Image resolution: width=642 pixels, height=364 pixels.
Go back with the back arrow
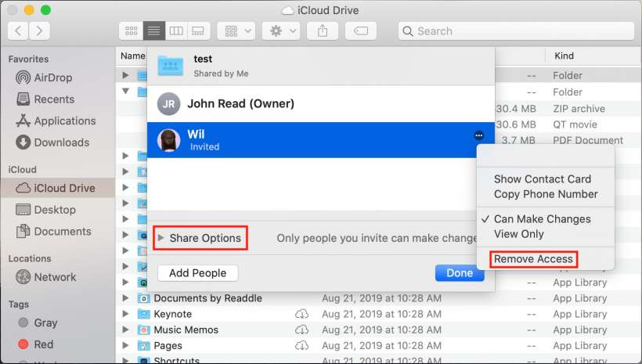click(x=18, y=31)
